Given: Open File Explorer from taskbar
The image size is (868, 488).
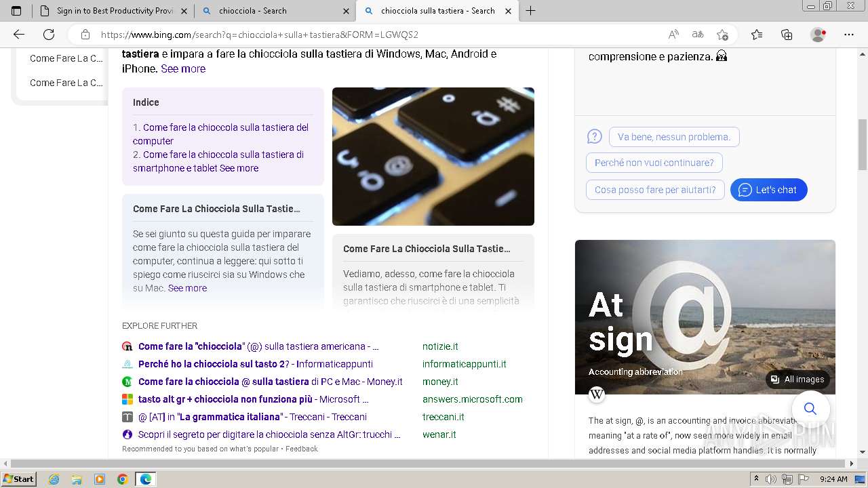Looking at the screenshot, I should [77, 479].
